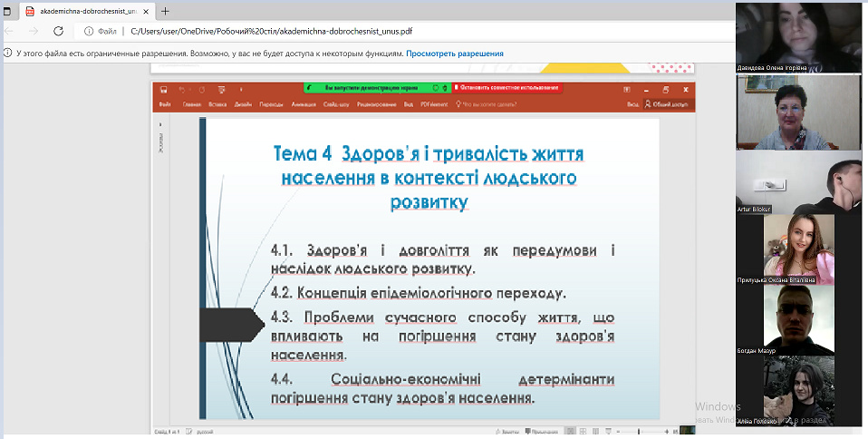Select the akademichna-dobrochesnist PDF tab
868x439 pixels.
(x=86, y=11)
